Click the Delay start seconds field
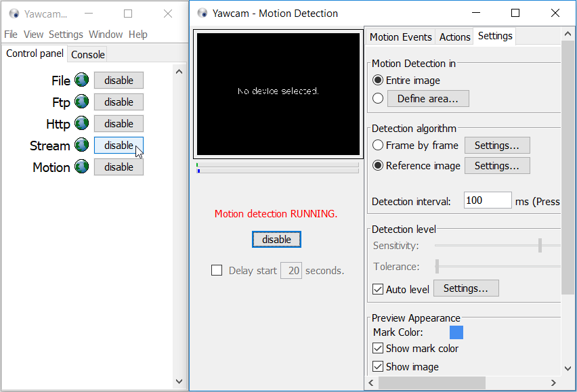The image size is (577, 392). point(291,271)
